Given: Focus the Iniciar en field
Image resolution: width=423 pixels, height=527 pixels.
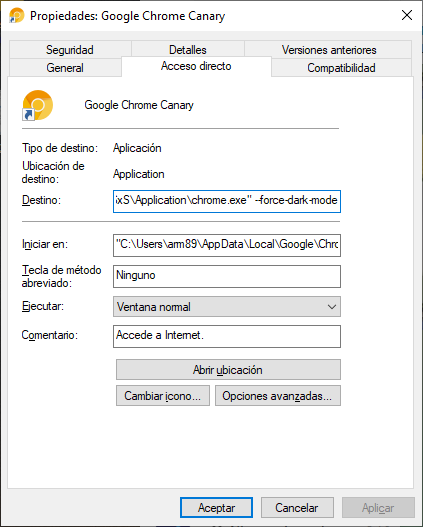Looking at the screenshot, I should pyautogui.click(x=227, y=245).
